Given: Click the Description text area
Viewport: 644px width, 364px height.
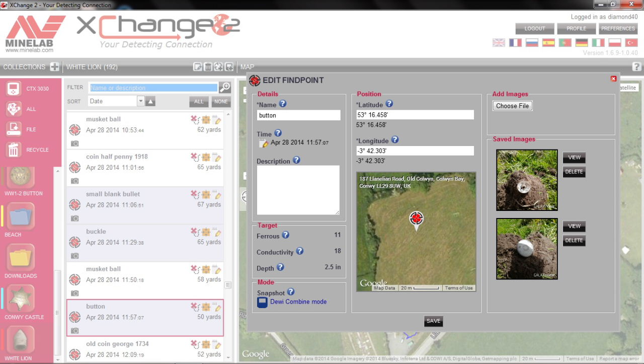Looking at the screenshot, I should 298,190.
